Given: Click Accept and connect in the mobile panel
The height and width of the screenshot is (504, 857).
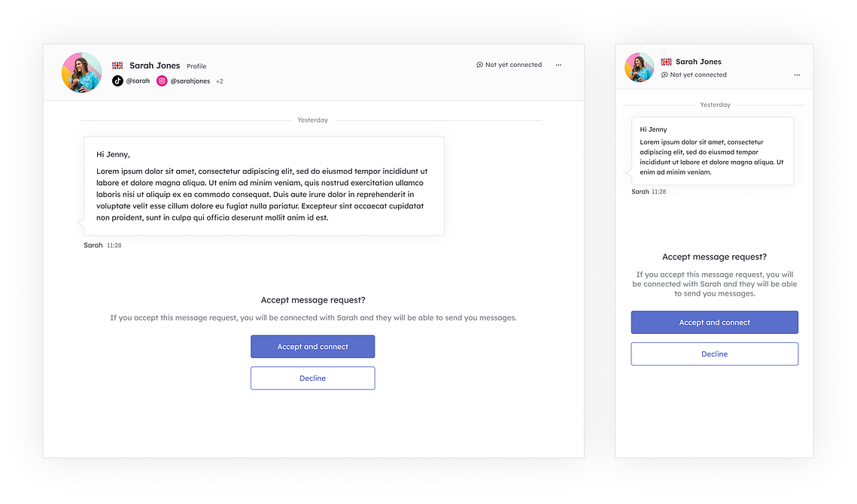Looking at the screenshot, I should 714,323.
